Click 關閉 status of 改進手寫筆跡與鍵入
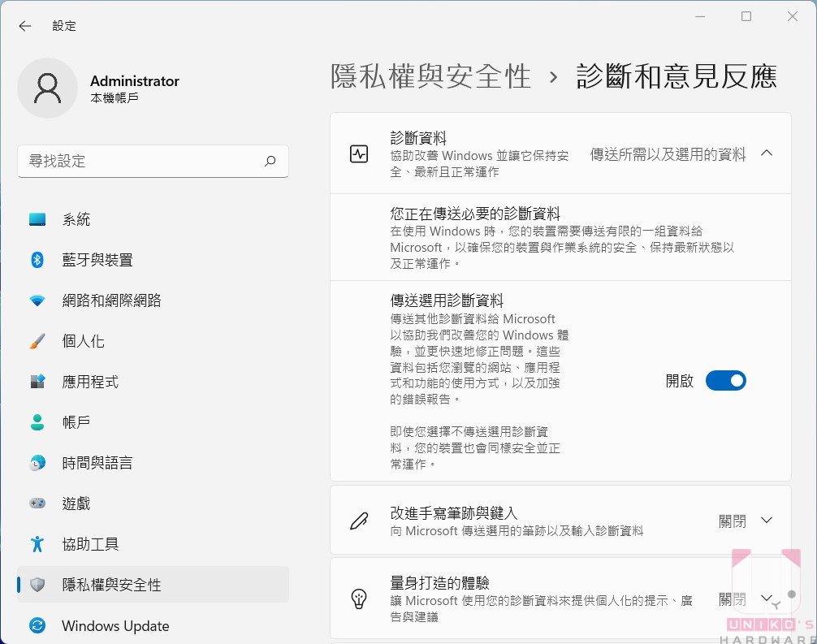Image resolution: width=817 pixels, height=644 pixels. click(x=732, y=521)
